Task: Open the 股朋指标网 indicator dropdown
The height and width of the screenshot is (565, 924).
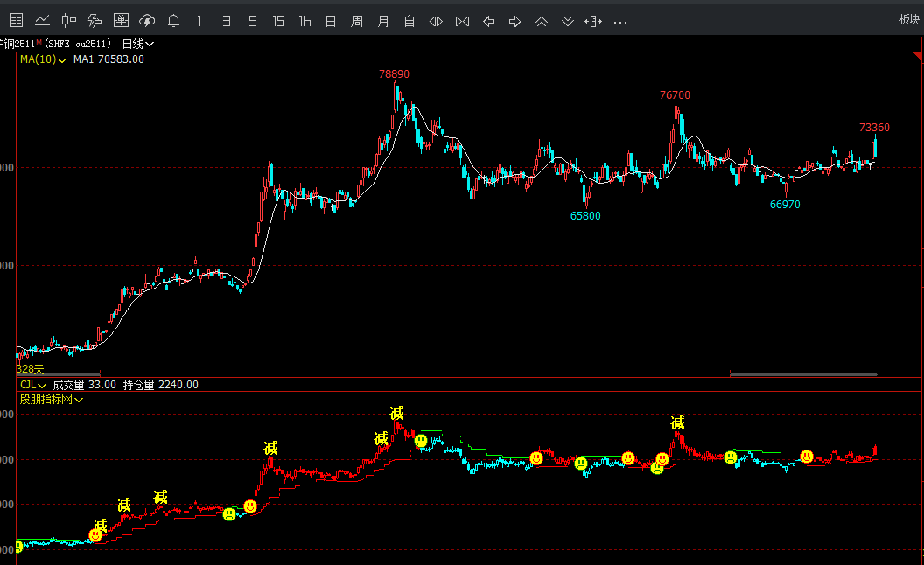Action: (x=52, y=400)
